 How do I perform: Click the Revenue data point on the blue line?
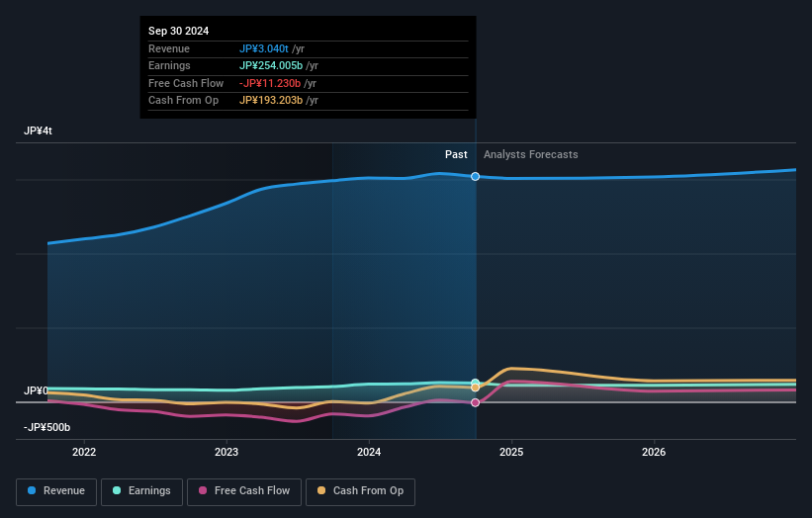[475, 177]
